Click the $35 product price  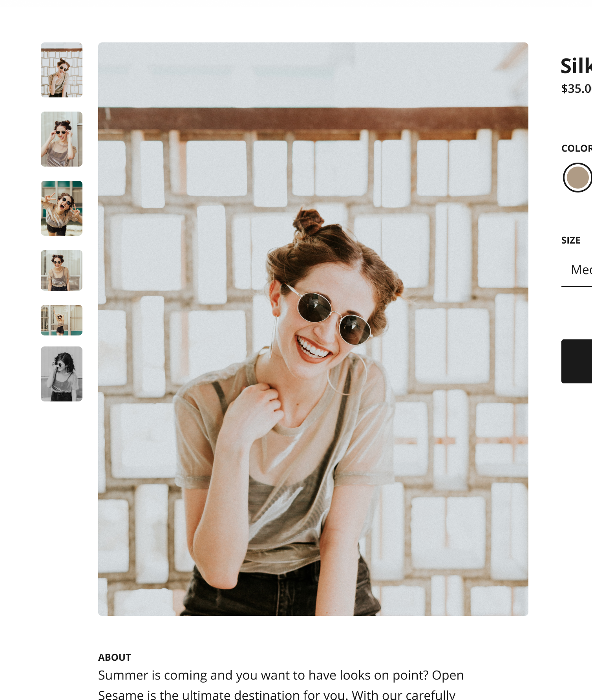(x=576, y=89)
